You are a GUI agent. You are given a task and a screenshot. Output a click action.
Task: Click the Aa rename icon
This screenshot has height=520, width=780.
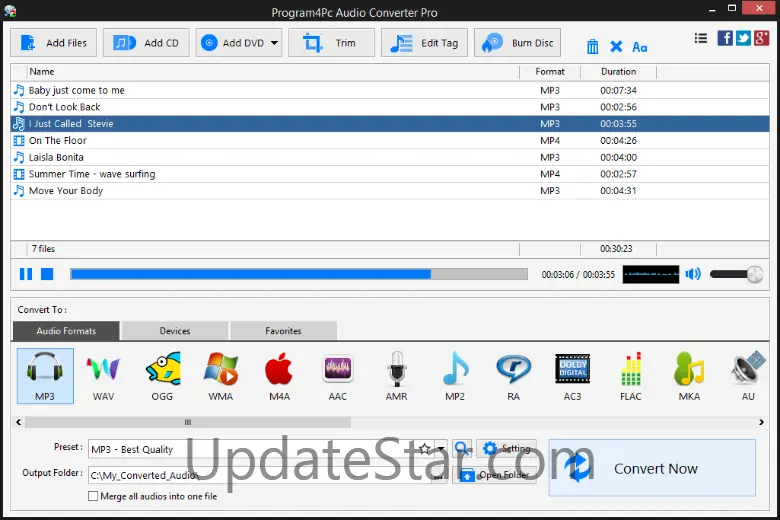(x=640, y=47)
